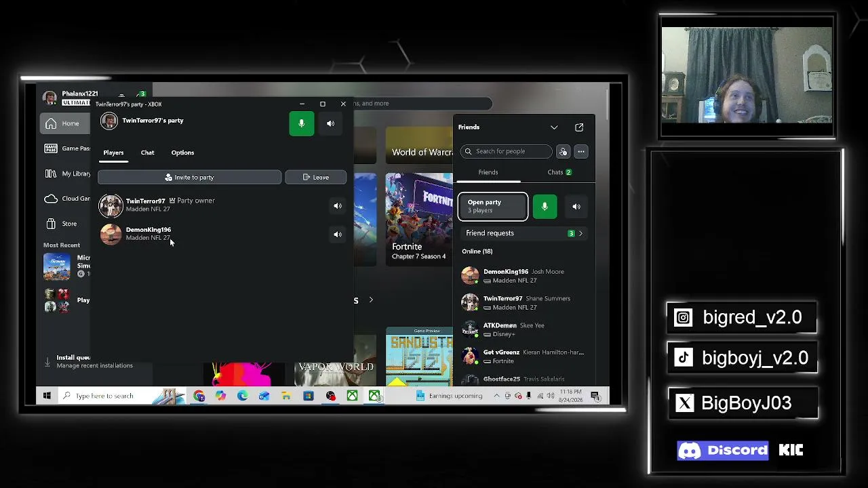Open the Store in the Xbox sidebar
Screen dimensions: 868x488
[x=66, y=224]
